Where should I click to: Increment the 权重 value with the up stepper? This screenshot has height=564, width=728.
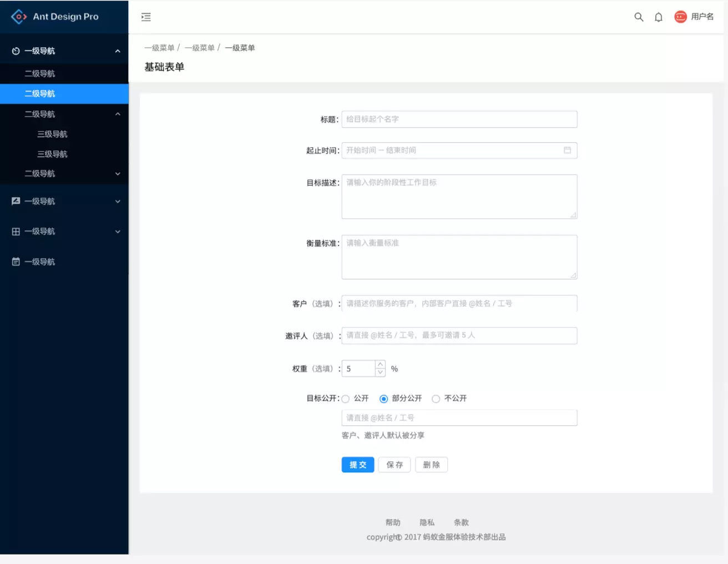[380, 365]
